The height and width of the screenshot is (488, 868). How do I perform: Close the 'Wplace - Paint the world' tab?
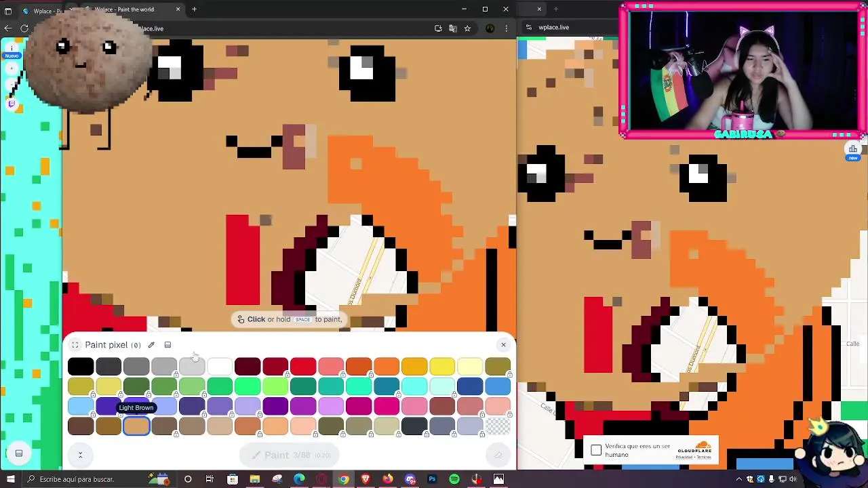(x=178, y=9)
